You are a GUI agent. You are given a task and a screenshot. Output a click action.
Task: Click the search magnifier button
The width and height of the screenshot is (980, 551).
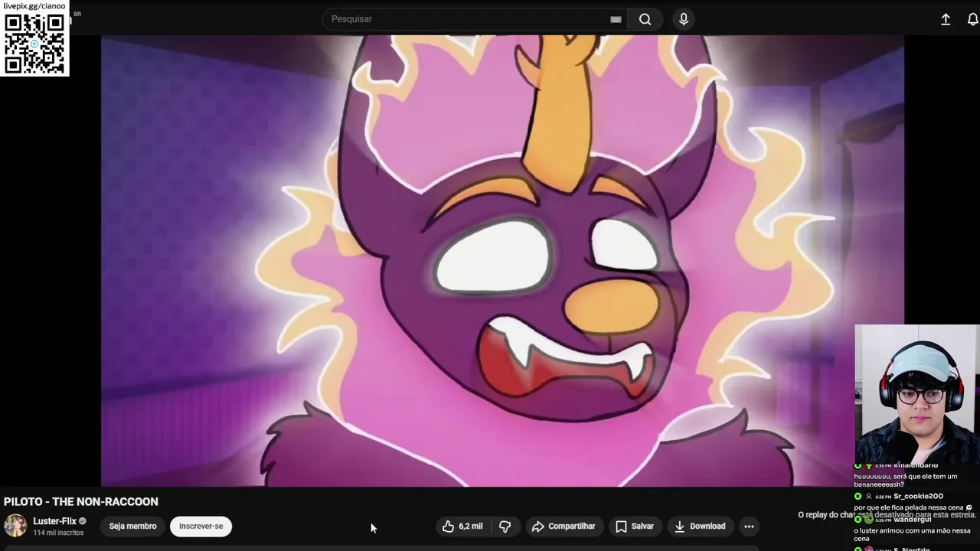[645, 19]
